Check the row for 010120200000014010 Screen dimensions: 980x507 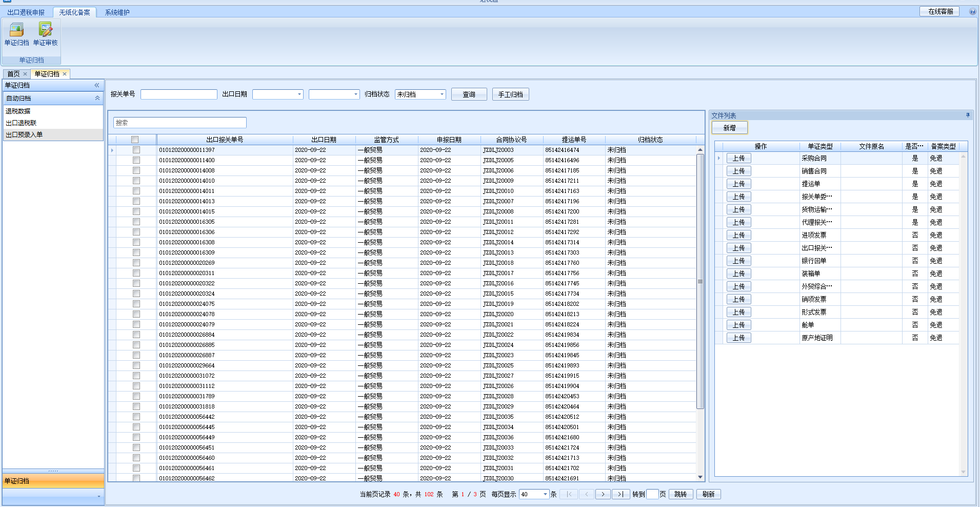[x=136, y=181]
